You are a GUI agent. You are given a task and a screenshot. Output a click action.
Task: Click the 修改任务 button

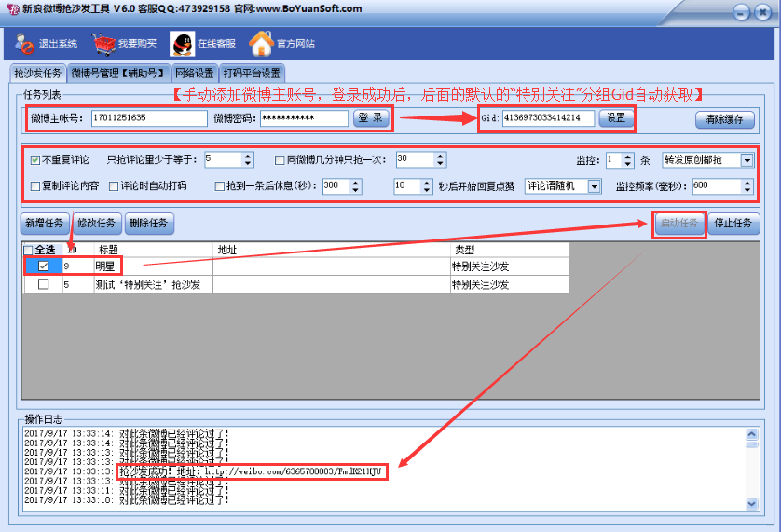(x=97, y=224)
